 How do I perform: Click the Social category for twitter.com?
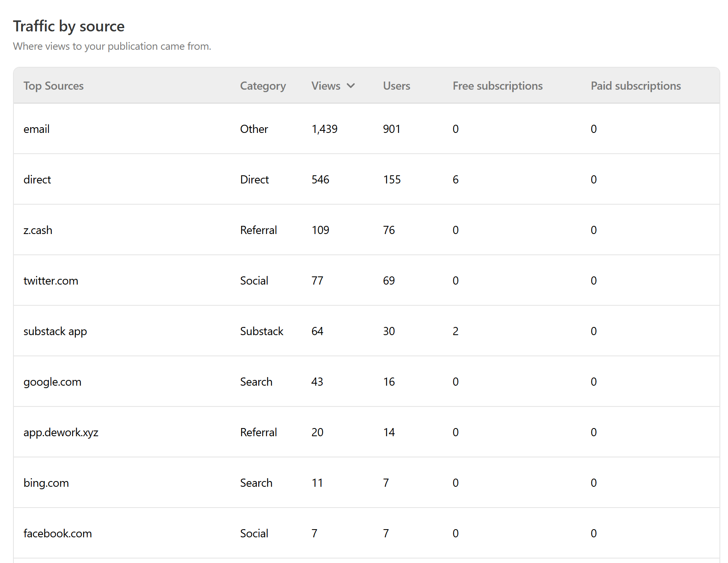[x=254, y=280]
